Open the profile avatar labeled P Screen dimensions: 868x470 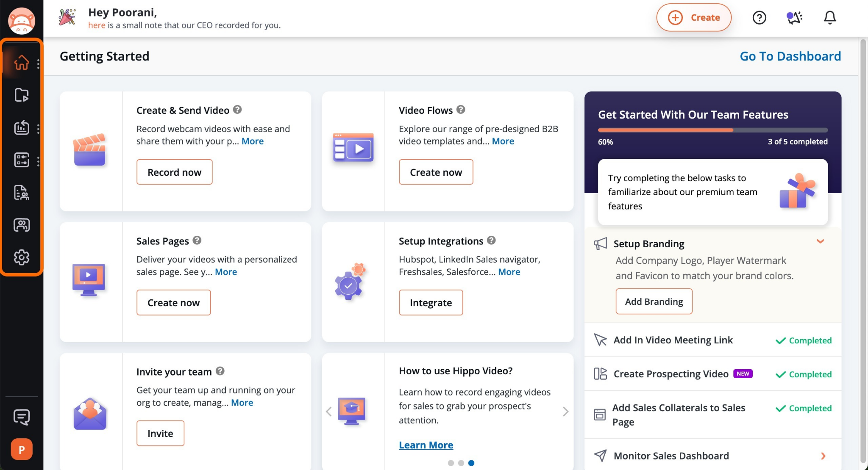tap(22, 449)
